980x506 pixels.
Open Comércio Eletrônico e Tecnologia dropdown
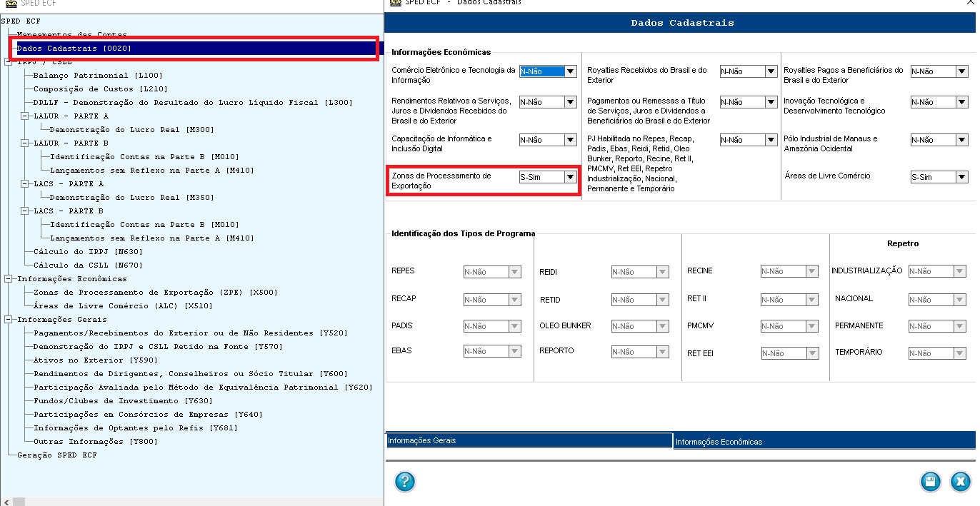[x=570, y=71]
